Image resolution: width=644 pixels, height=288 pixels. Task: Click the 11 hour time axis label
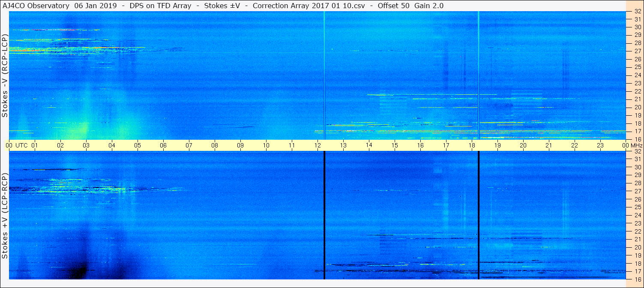coord(292,145)
